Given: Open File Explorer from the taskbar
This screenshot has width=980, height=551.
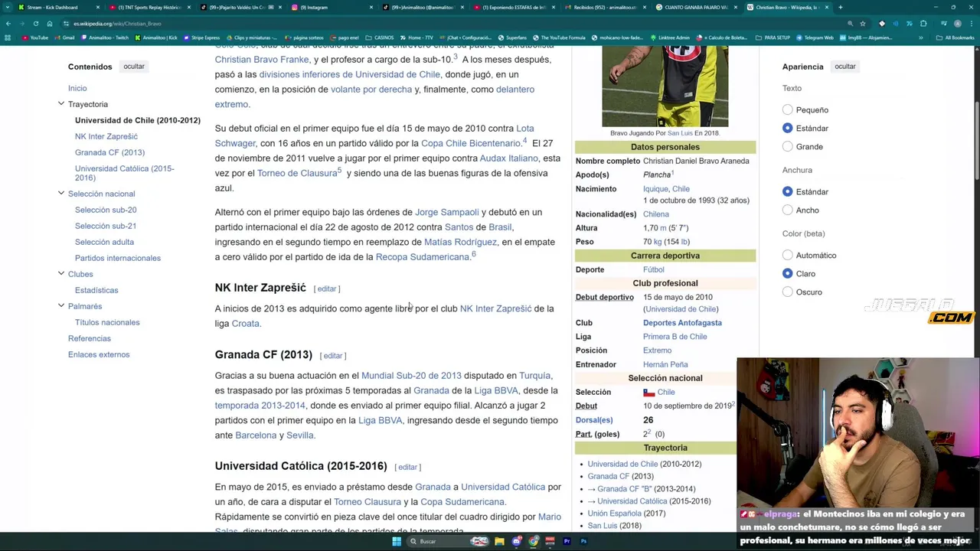Looking at the screenshot, I should (x=499, y=541).
